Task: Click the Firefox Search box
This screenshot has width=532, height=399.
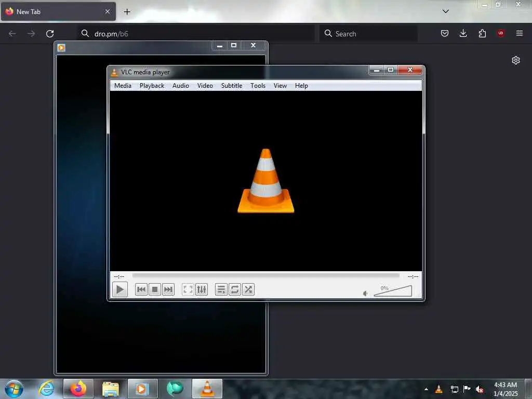Action: click(x=368, y=34)
